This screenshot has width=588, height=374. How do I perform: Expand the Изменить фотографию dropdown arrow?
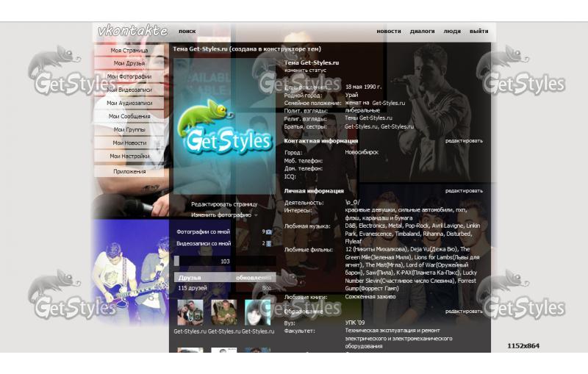[257, 215]
